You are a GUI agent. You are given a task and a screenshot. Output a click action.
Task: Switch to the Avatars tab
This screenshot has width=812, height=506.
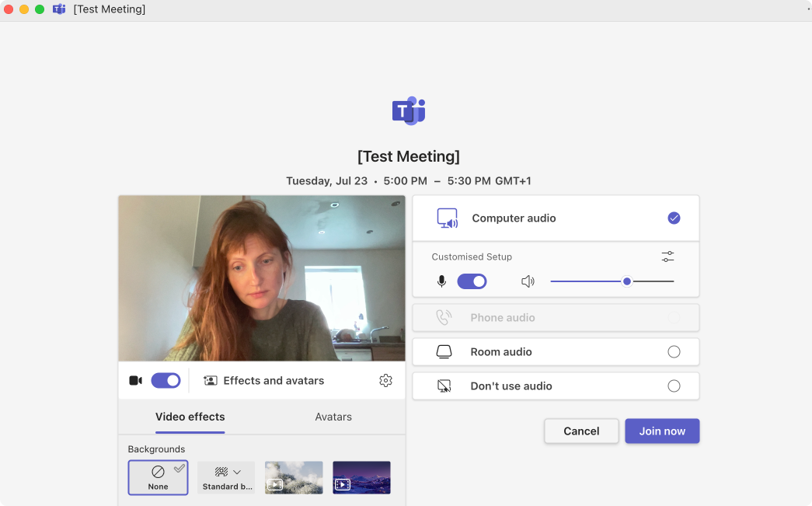coord(333,417)
